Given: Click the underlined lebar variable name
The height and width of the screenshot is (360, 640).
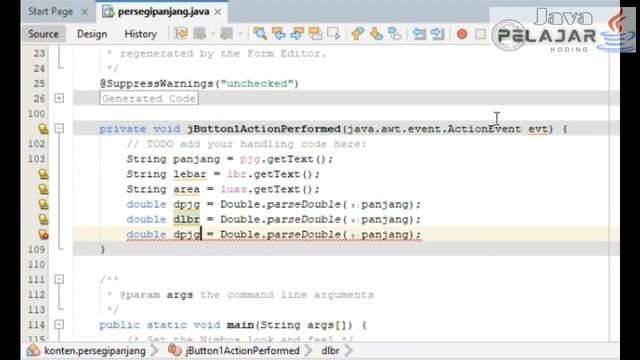Looking at the screenshot, I should [190, 175].
